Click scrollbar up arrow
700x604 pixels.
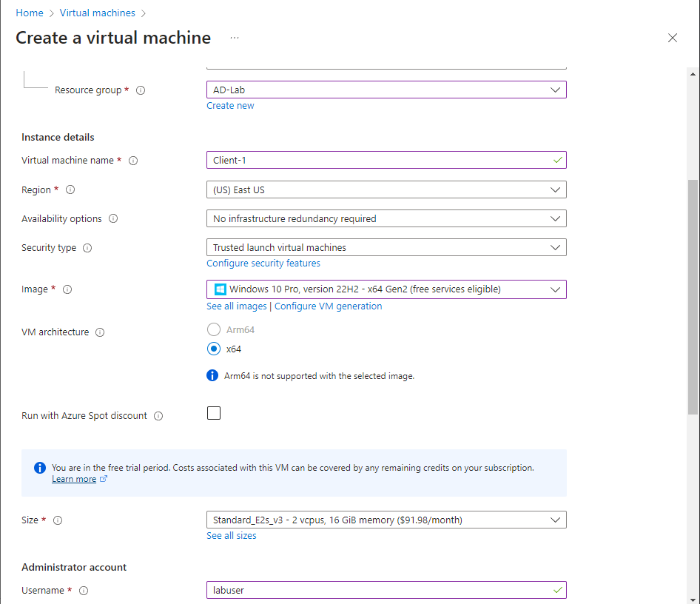(693, 74)
